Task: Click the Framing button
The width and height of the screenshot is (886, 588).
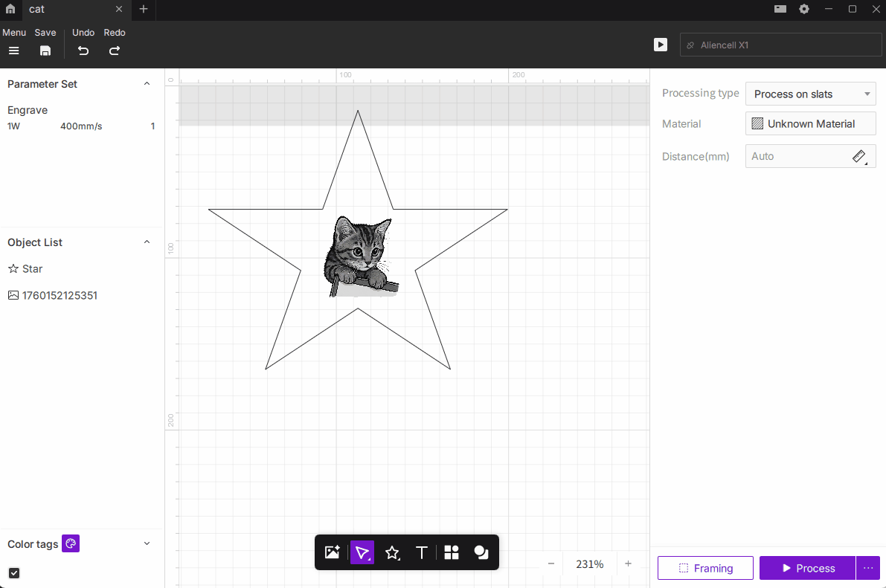Action: 705,568
